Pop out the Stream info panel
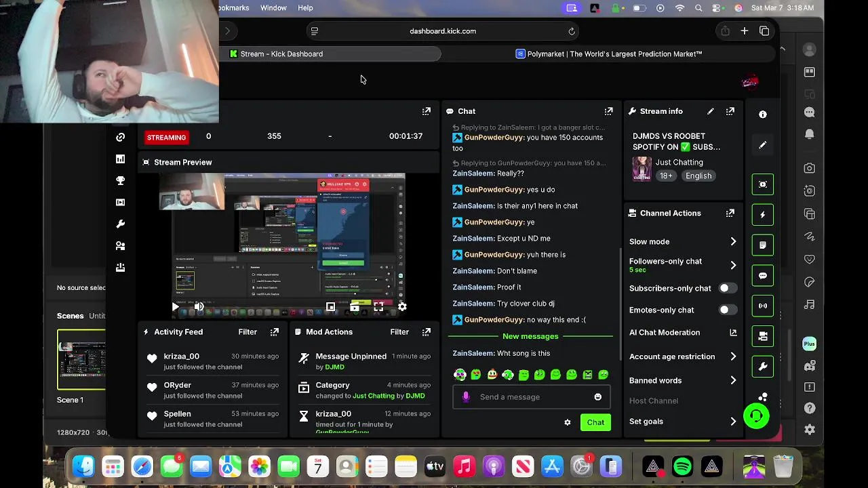Viewport: 868px width, 488px height. tap(730, 111)
